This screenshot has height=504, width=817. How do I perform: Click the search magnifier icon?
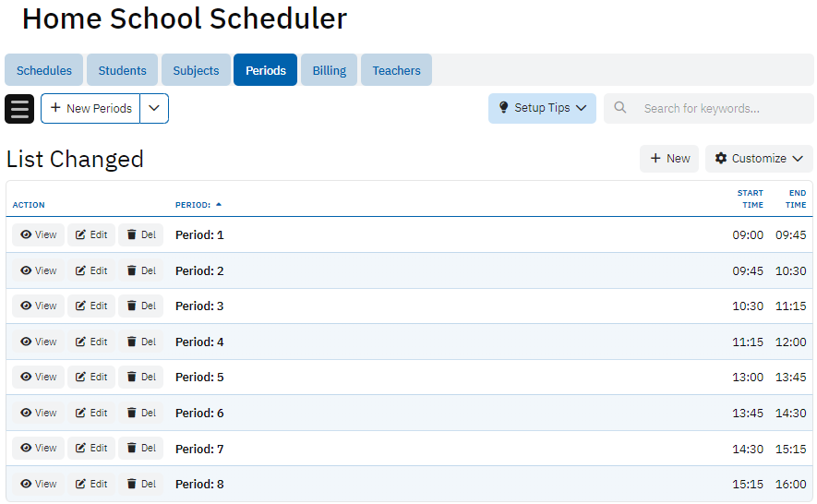click(621, 109)
